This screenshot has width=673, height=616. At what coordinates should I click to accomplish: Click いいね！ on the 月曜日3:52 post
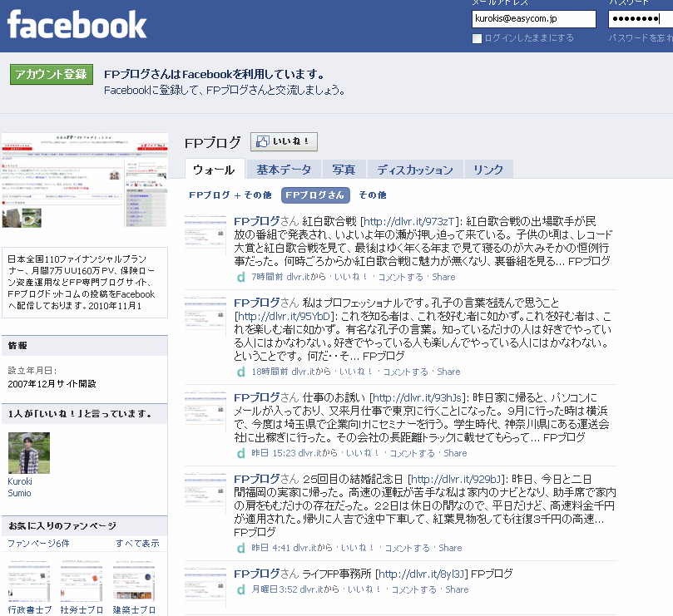364,590
